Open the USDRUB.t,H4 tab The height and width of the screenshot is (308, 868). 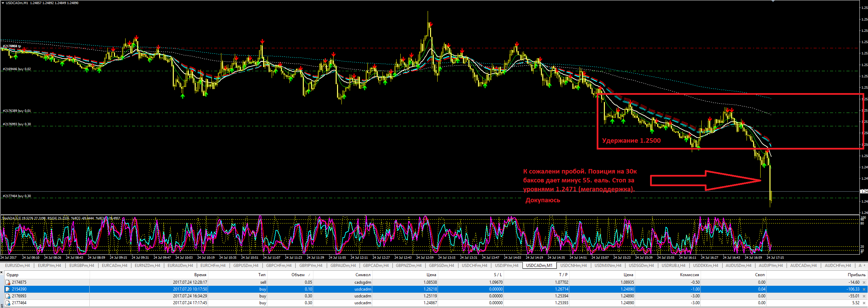(673, 266)
